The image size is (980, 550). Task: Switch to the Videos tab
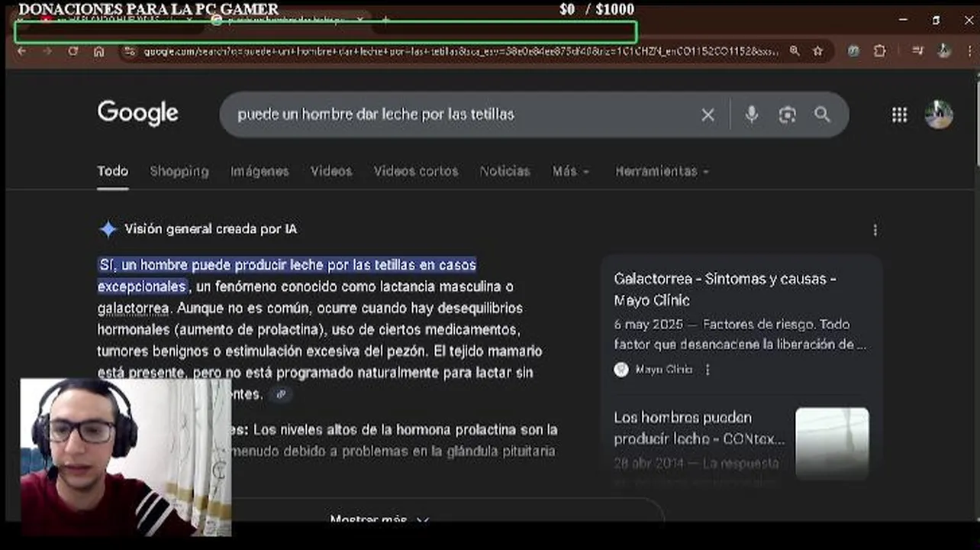pyautogui.click(x=331, y=171)
